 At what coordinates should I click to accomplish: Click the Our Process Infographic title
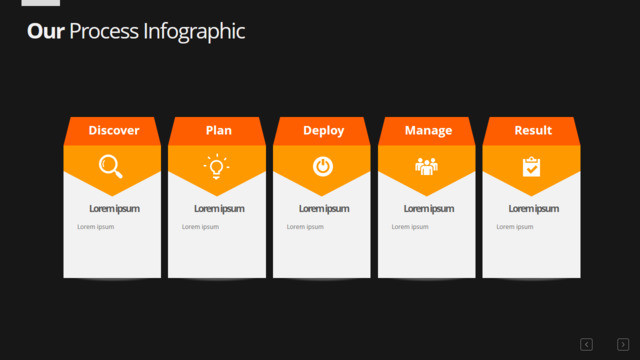[136, 31]
